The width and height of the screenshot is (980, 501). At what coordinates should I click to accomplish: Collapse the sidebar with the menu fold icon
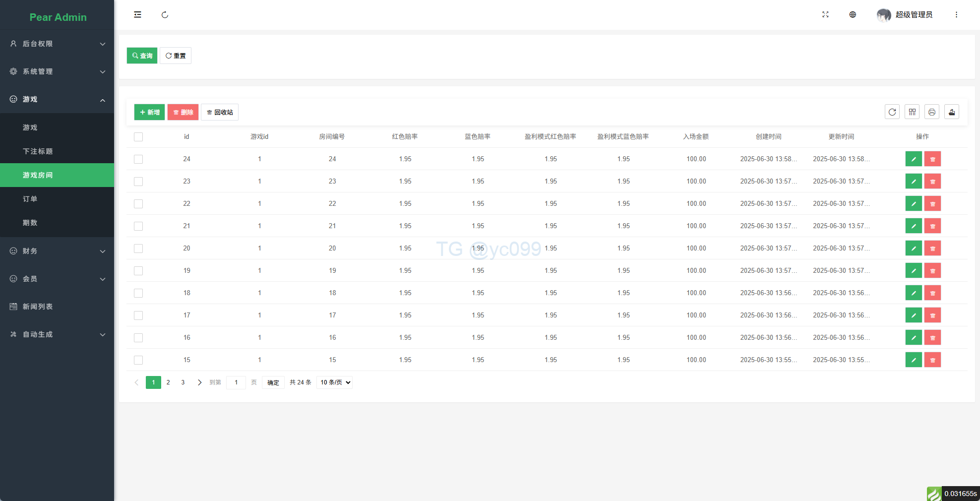click(137, 15)
